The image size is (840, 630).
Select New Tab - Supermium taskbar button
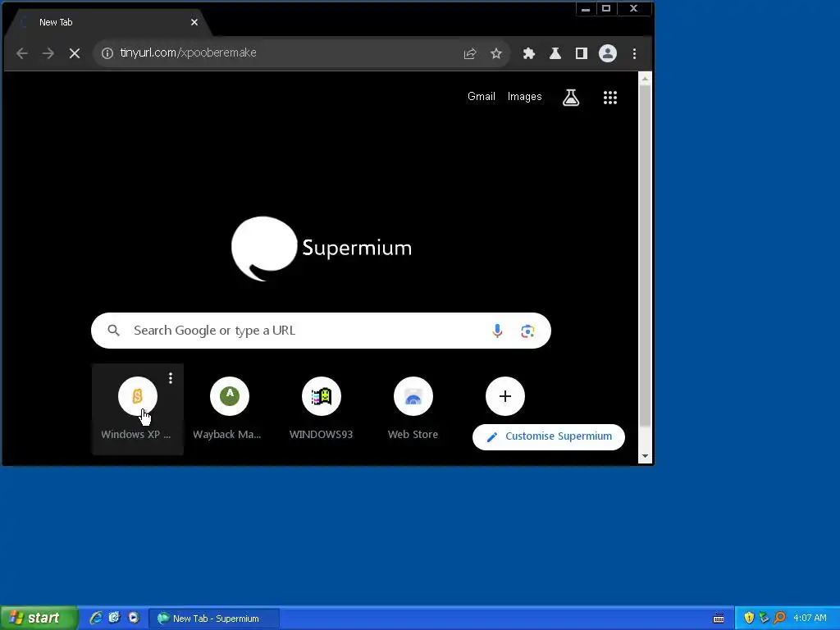coord(214,619)
